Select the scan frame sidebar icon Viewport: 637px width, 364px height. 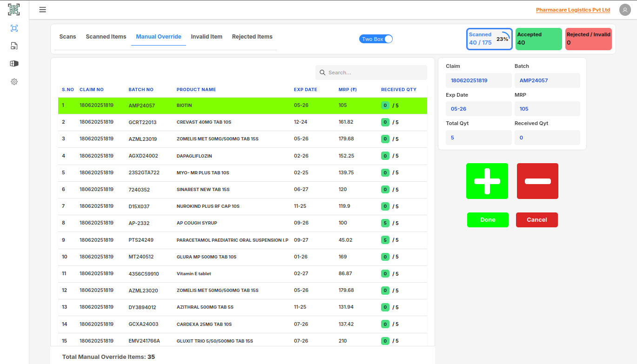coord(14,28)
